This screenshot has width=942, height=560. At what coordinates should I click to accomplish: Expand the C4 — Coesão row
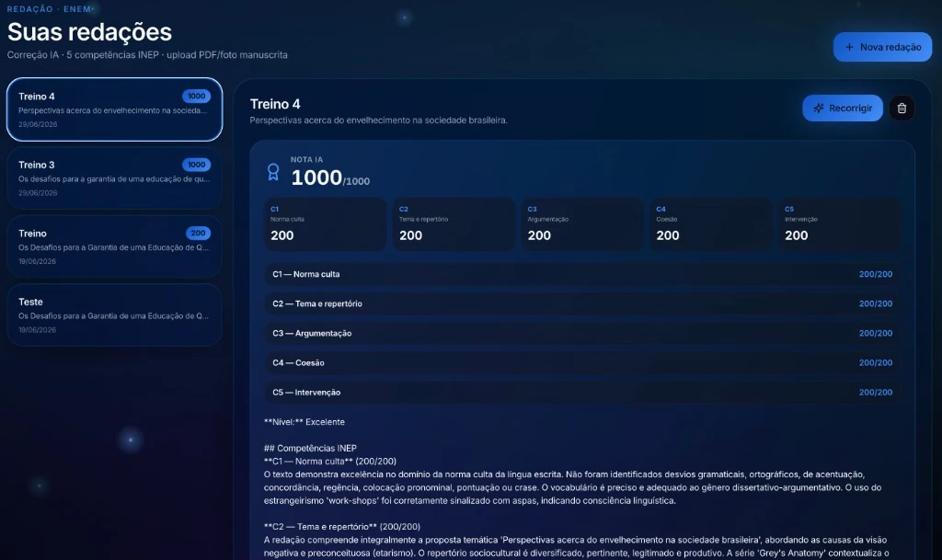click(581, 362)
